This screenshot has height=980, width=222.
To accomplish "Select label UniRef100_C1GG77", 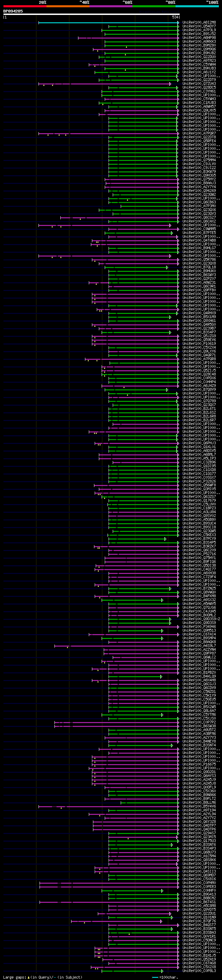I will pos(199,473).
